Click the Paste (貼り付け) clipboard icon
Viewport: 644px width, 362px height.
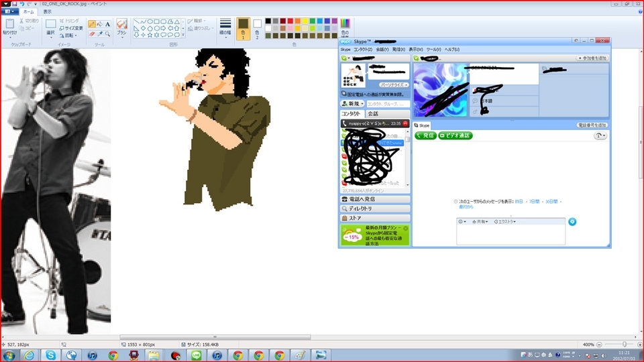9,24
